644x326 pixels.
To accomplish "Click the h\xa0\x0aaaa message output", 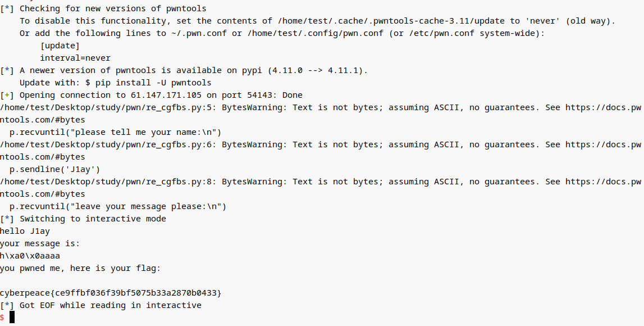I will 30,256.
